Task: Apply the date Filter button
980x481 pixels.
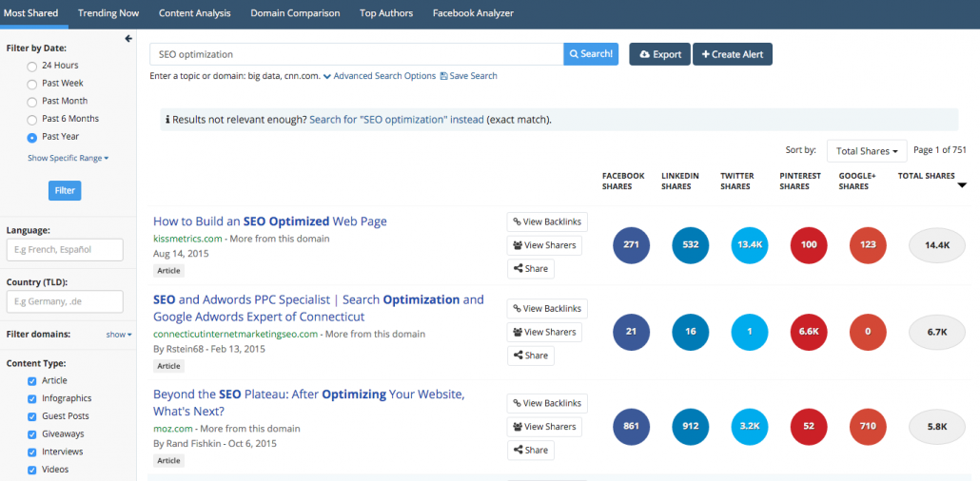Action: coord(65,190)
